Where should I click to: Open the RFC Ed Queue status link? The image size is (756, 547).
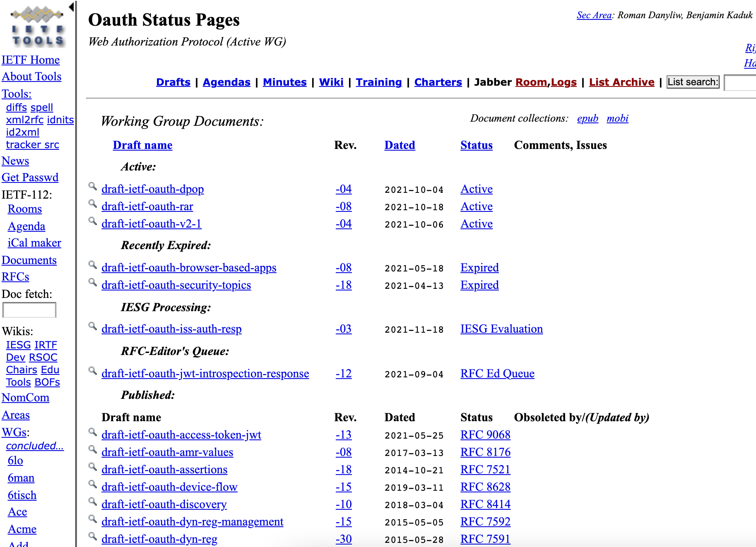[498, 374]
